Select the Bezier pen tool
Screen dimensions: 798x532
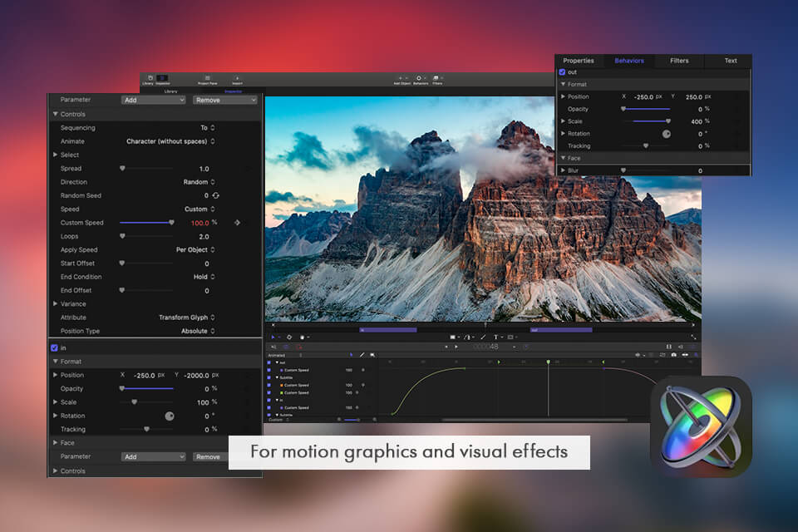[468, 337]
